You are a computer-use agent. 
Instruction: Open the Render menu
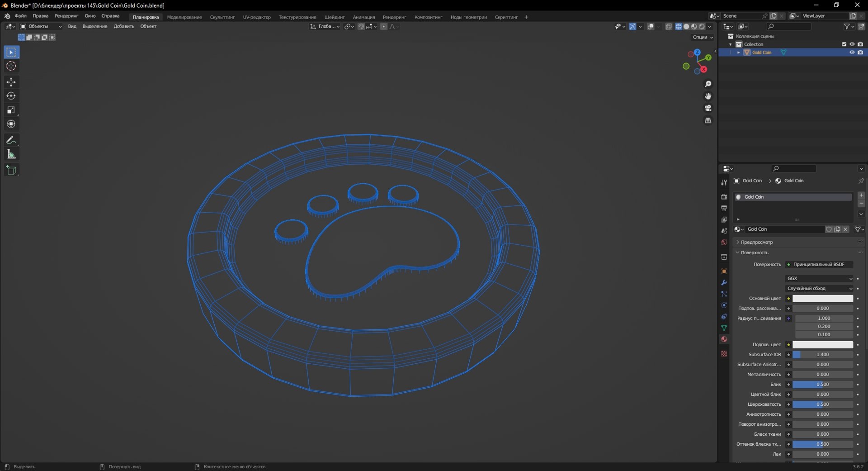[x=66, y=16]
